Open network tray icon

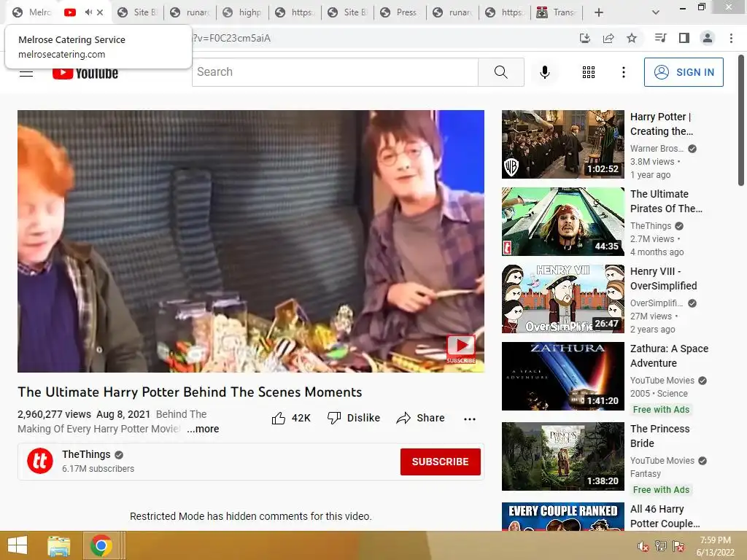[x=661, y=545]
